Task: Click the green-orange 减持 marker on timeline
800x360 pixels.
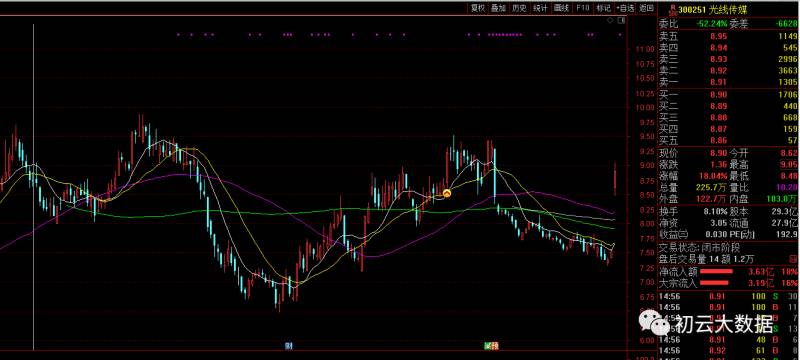Action: click(x=491, y=346)
